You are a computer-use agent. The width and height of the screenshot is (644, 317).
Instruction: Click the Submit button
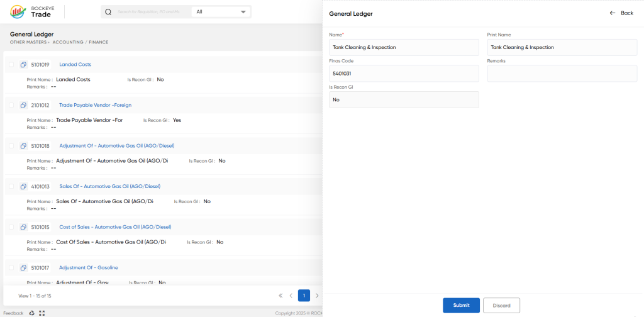(461, 306)
